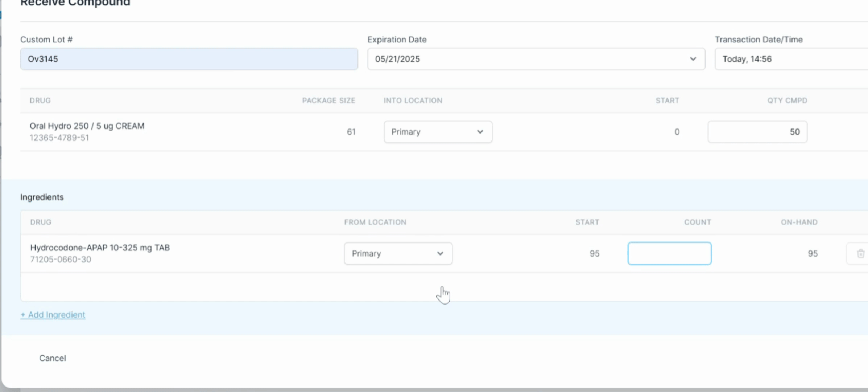The height and width of the screenshot is (392, 868).
Task: Select the Hydrocodone-APAP 10-325 mg TAB row
Action: 100,248
